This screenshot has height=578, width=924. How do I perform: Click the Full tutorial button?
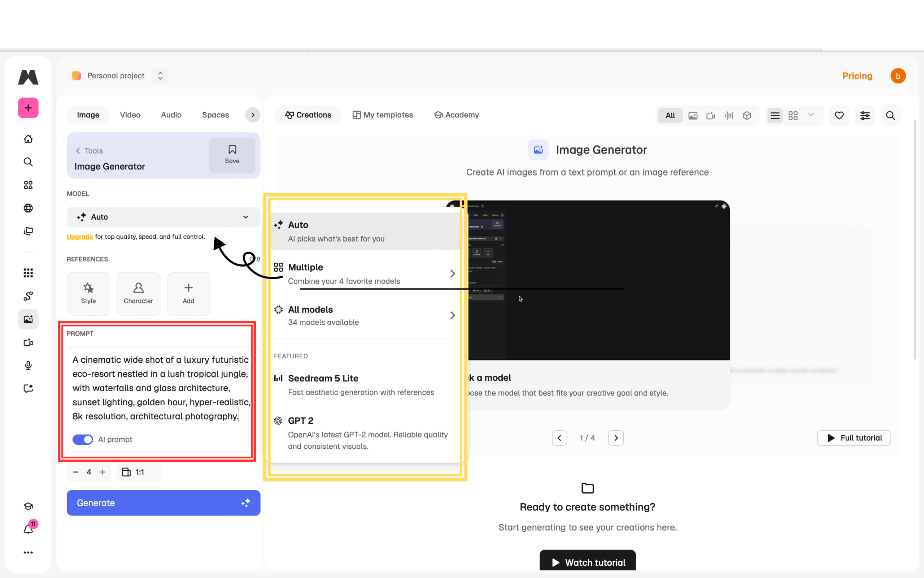click(854, 438)
